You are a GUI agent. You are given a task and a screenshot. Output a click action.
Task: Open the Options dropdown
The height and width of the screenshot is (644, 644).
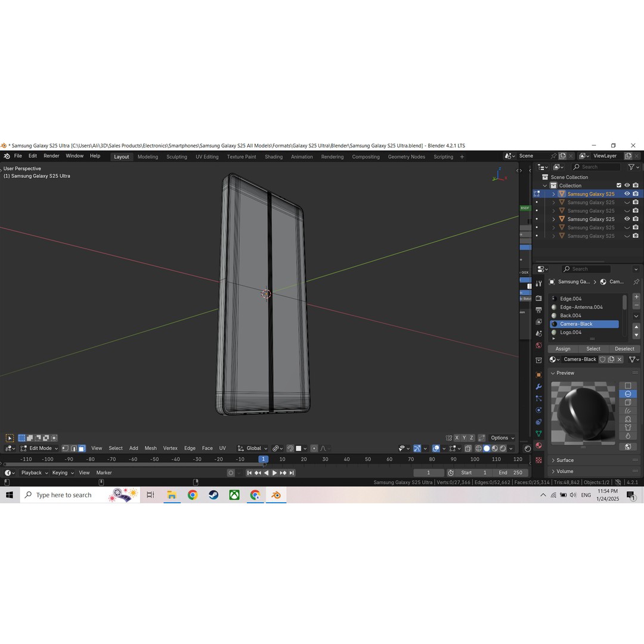503,438
